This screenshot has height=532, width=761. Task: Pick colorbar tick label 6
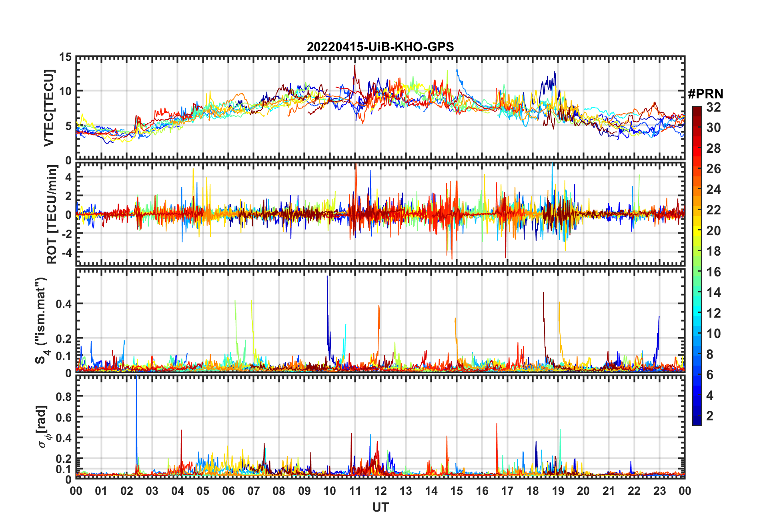coord(710,375)
